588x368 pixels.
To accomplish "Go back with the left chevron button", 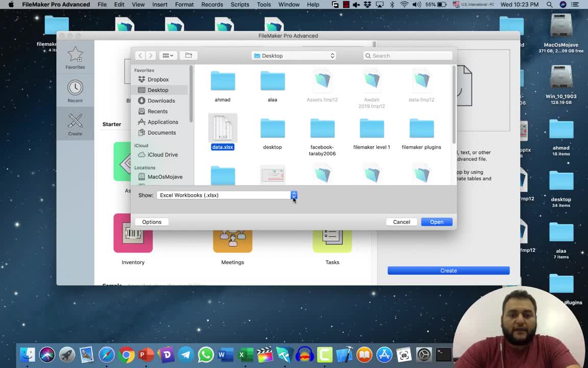I will click(x=140, y=56).
